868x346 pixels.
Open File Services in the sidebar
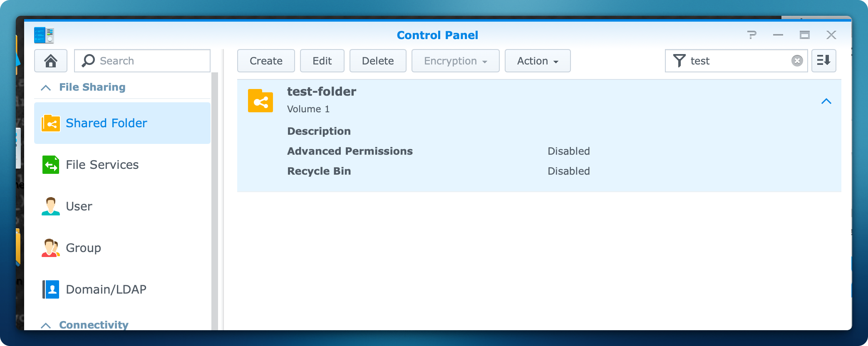102,165
